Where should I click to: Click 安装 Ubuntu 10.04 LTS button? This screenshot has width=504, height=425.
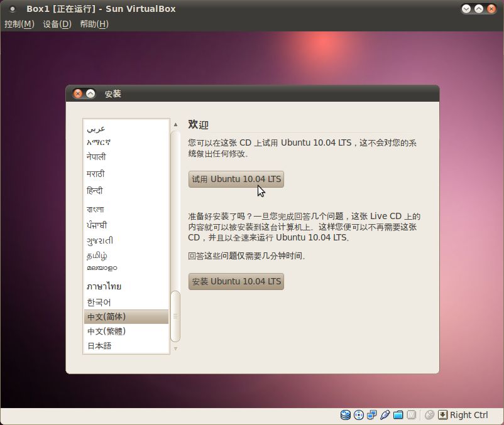click(236, 281)
